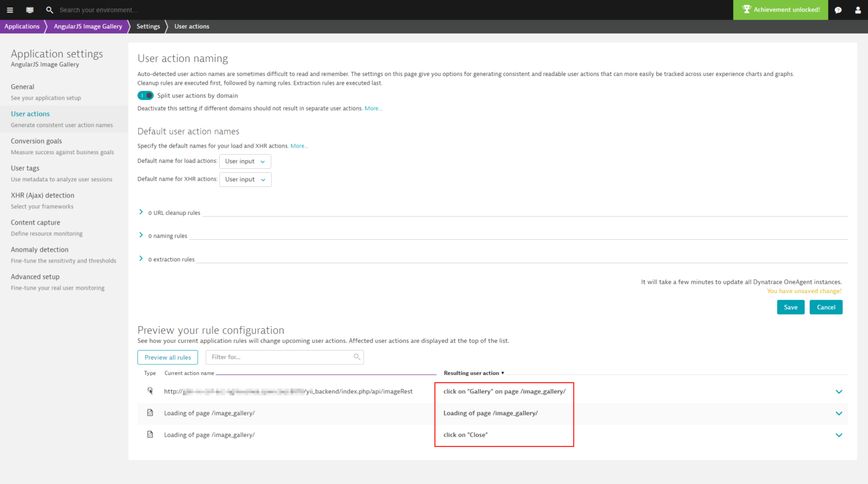
Task: Click the load icon in click on "Close" row
Action: pos(150,435)
